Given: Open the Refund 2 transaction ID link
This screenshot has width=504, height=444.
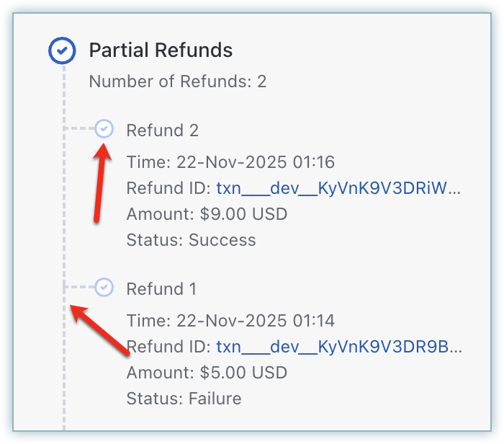Looking at the screenshot, I should pos(338,189).
